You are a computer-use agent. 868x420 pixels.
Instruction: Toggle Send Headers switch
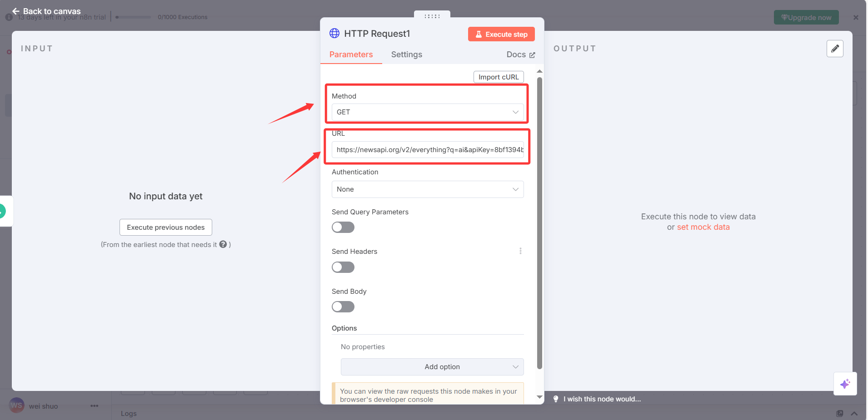click(x=343, y=267)
